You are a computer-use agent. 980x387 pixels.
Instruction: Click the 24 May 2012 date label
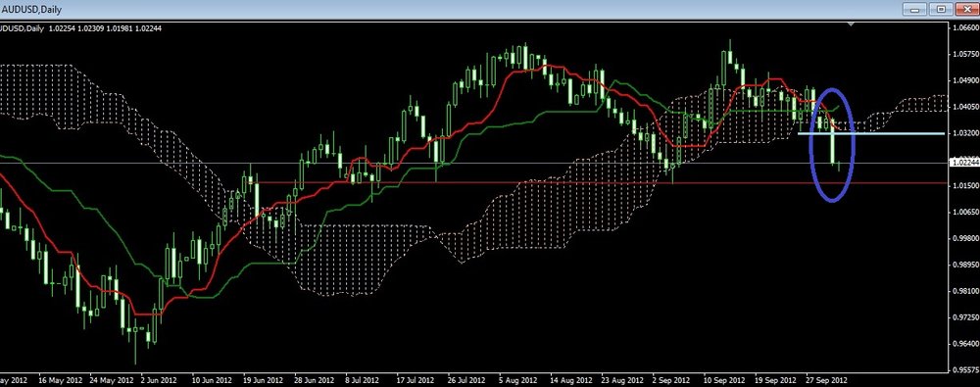[112, 380]
